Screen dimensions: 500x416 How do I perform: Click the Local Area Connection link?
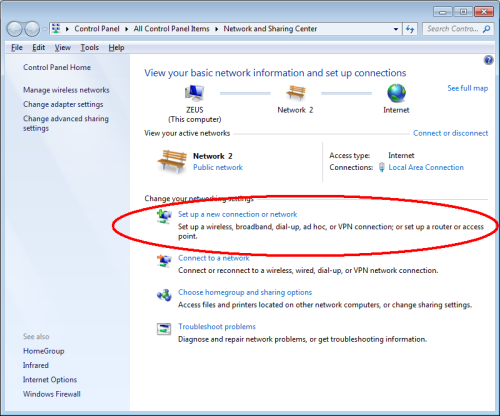426,167
